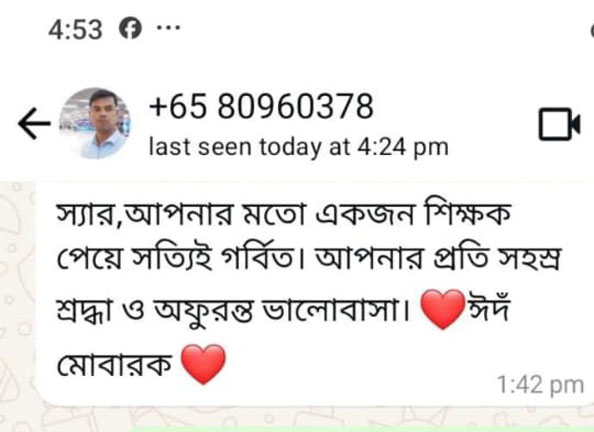Open the contact's round profile photo
The height and width of the screenshot is (432, 594).
[x=95, y=123]
